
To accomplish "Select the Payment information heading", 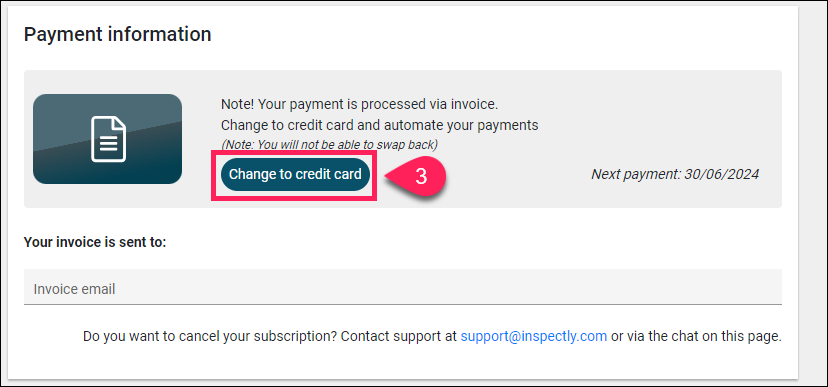I will pos(117,34).
